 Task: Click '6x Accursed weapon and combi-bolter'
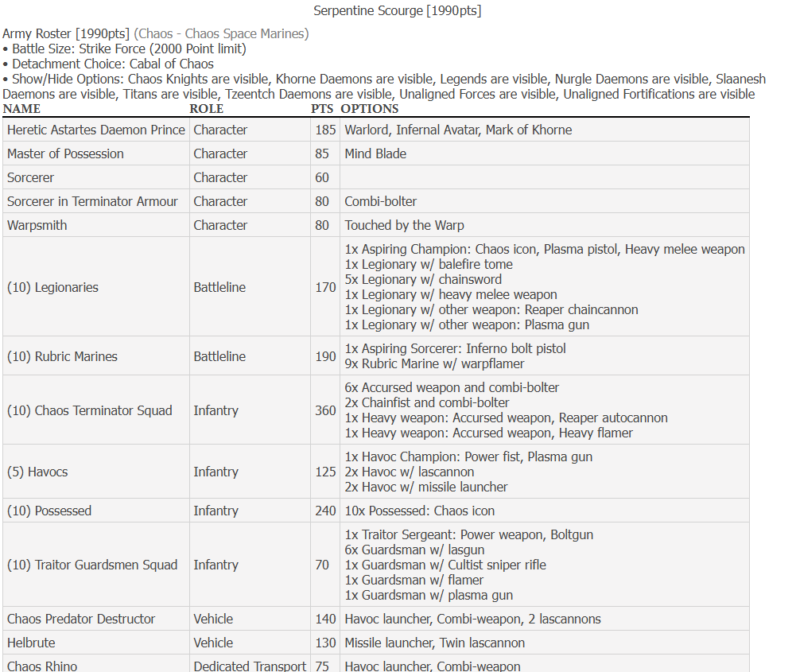point(452,388)
